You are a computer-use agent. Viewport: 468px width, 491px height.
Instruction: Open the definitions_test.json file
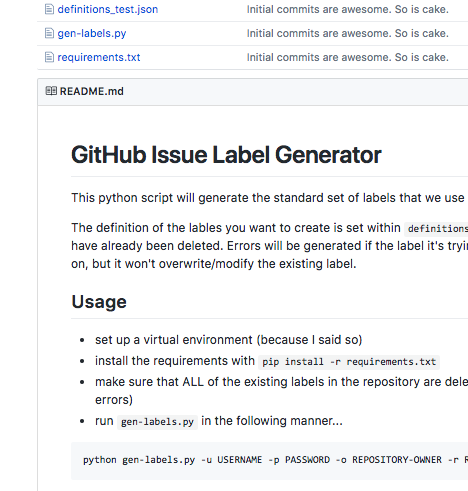coord(108,9)
